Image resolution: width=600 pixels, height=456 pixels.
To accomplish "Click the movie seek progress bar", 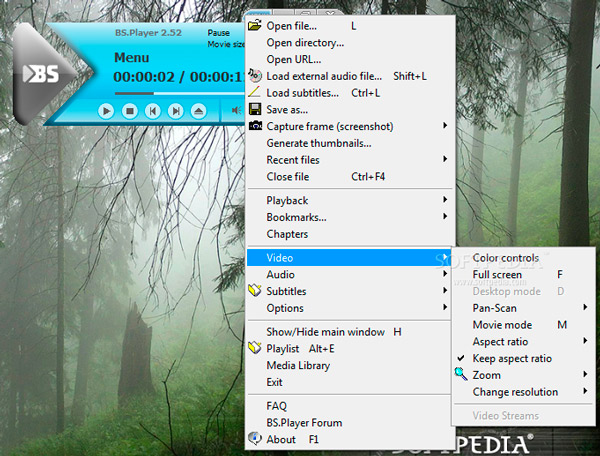I will 170,94.
